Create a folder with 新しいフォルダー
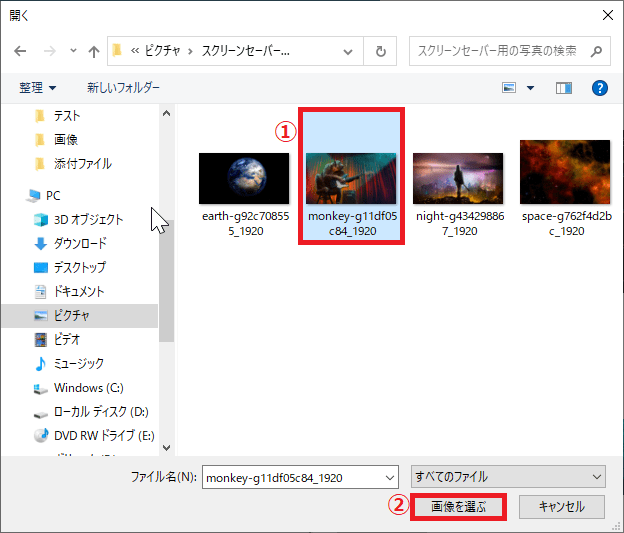This screenshot has height=533, width=624. [123, 88]
